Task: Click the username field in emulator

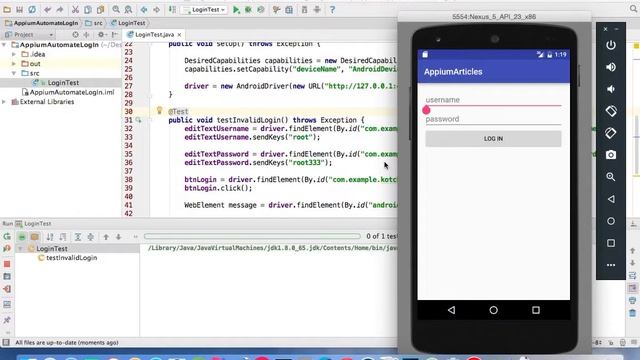Action: coord(493,100)
